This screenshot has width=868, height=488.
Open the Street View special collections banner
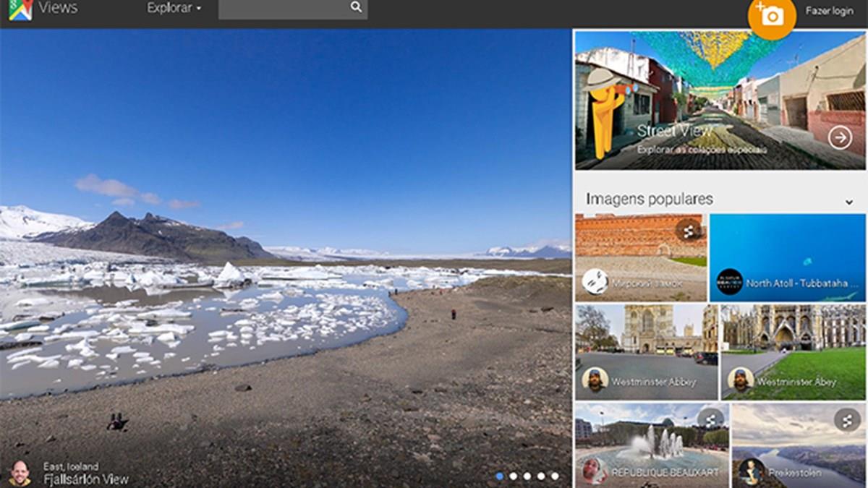coord(719,100)
